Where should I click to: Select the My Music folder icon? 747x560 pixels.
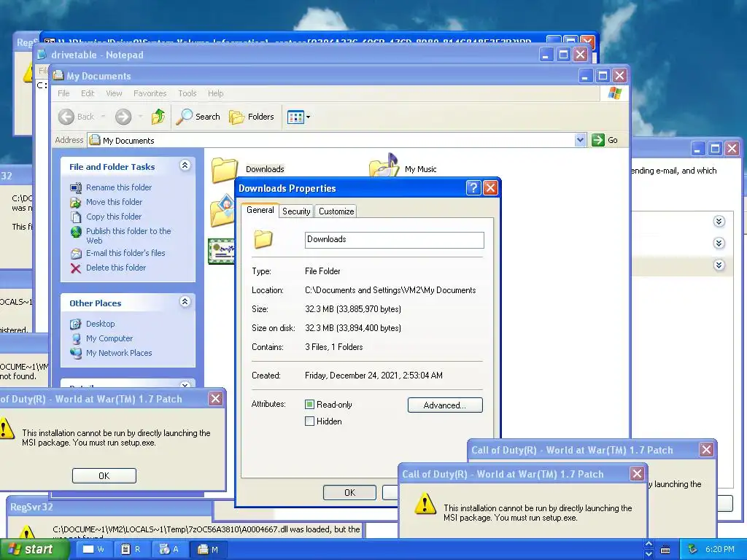click(x=384, y=166)
